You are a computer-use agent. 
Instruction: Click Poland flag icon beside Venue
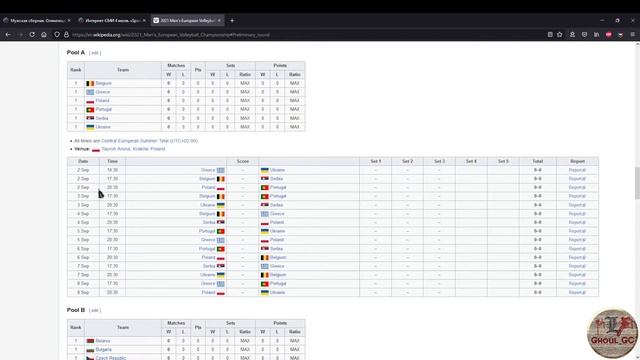pos(96,149)
